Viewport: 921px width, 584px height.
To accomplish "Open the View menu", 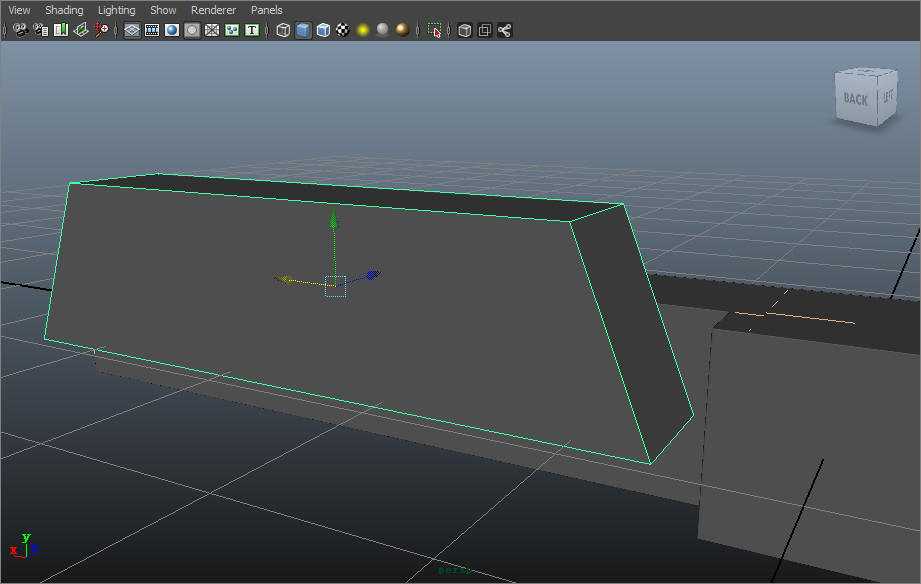I will point(19,10).
